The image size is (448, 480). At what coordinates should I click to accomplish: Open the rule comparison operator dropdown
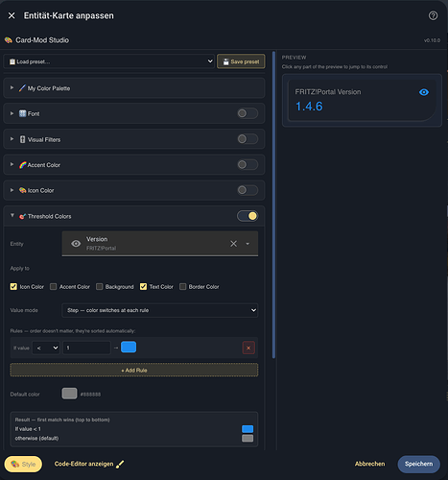pos(46,348)
